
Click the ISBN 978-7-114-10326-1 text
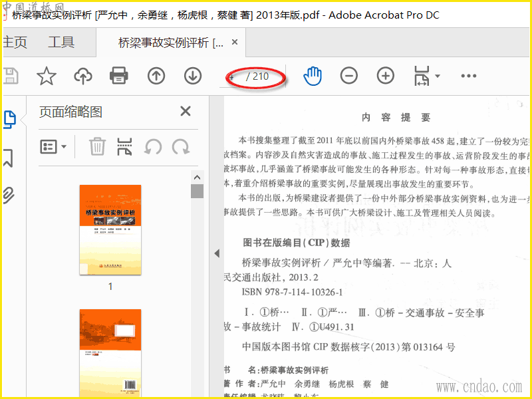pos(292,292)
